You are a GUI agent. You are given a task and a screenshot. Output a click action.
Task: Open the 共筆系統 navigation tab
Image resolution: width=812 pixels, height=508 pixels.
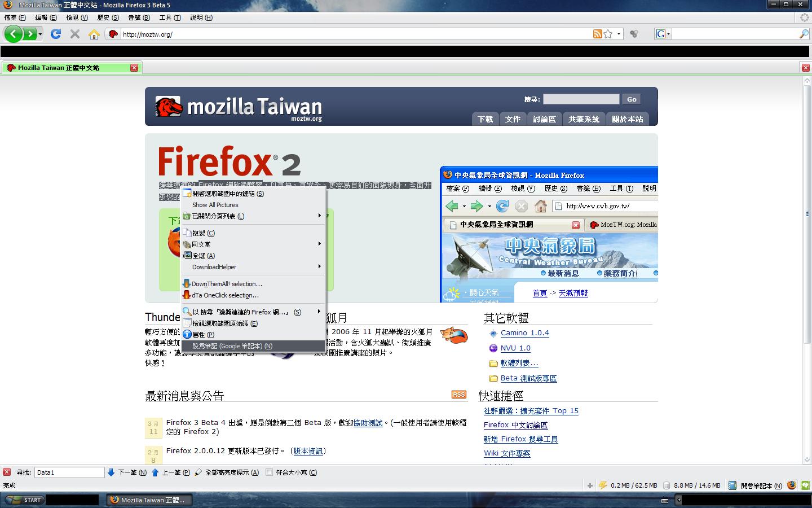pos(584,119)
